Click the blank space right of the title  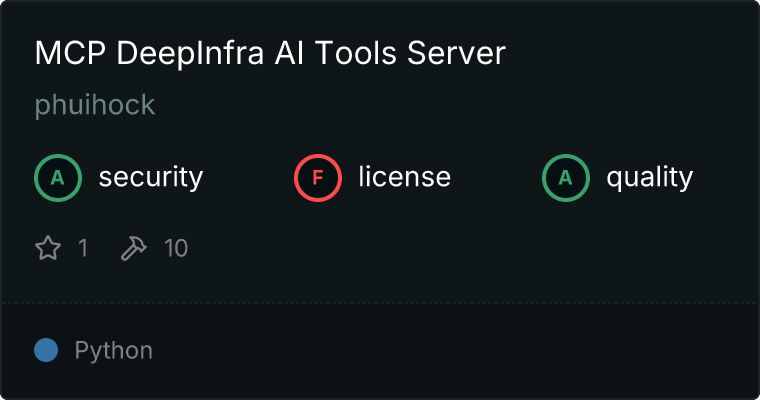click(630, 54)
